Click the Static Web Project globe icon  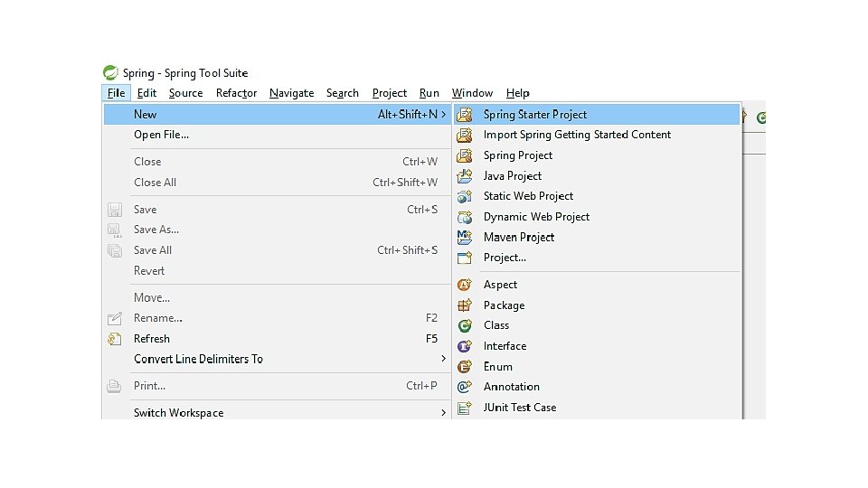pyautogui.click(x=465, y=196)
